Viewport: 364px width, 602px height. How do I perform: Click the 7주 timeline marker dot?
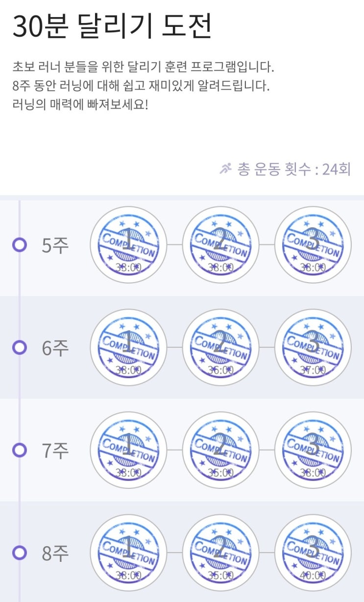pyautogui.click(x=19, y=450)
